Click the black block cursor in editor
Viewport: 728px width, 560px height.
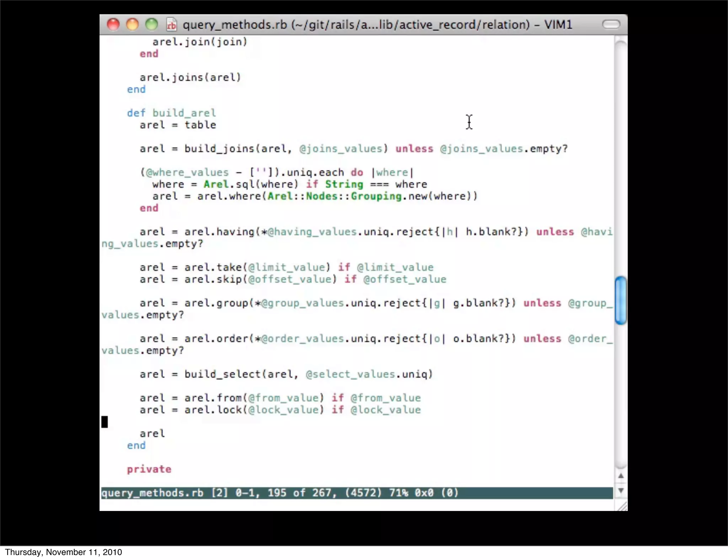coord(105,422)
